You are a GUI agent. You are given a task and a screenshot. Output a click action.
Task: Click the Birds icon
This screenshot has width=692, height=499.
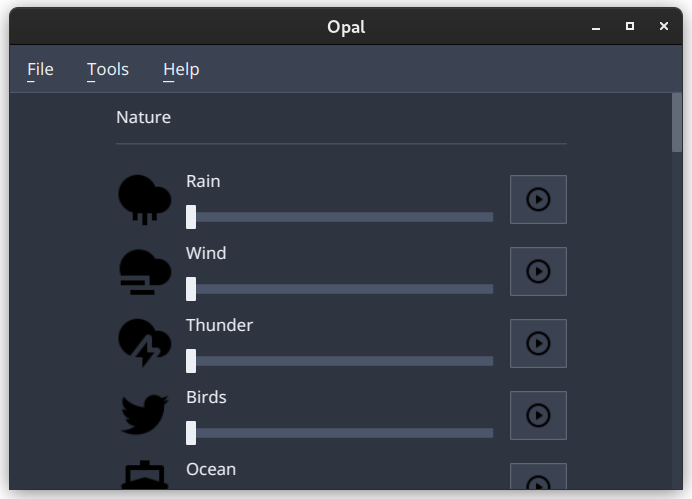tap(145, 414)
